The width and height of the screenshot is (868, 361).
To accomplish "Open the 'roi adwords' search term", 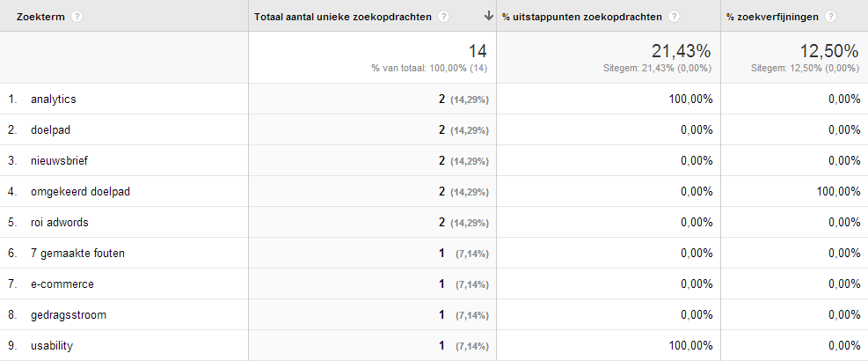I will (x=60, y=223).
